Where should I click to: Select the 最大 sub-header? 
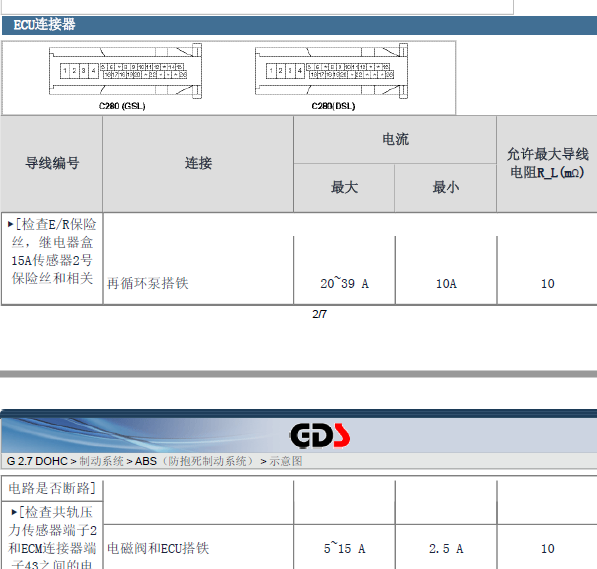point(344,187)
